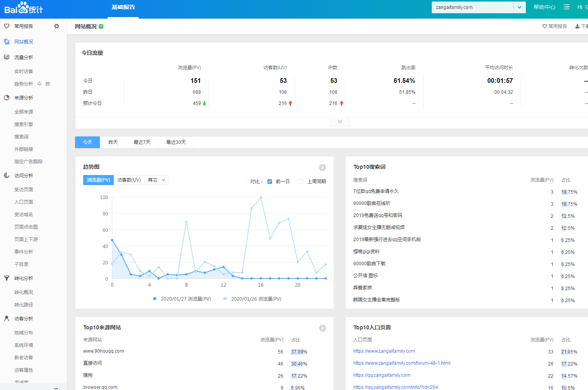The height and width of the screenshot is (390, 588).
Task: Switch chart to 访客数(UV)
Action: 129,180
